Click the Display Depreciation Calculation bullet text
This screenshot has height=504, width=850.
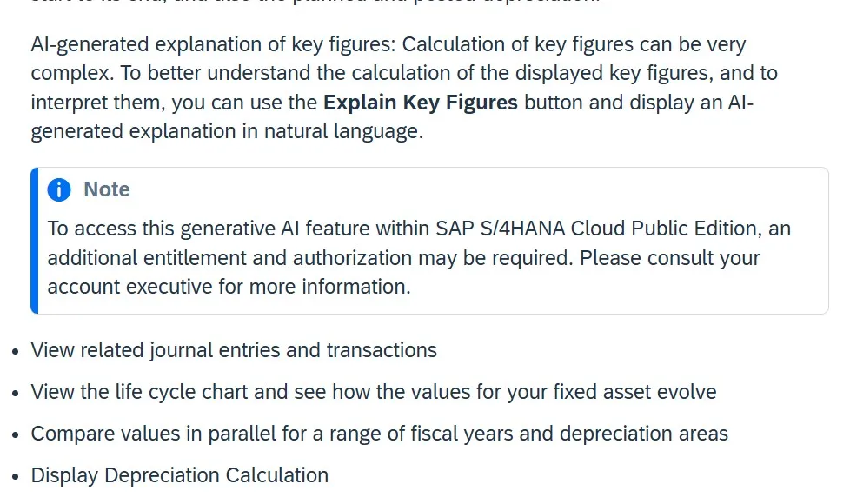click(x=179, y=475)
